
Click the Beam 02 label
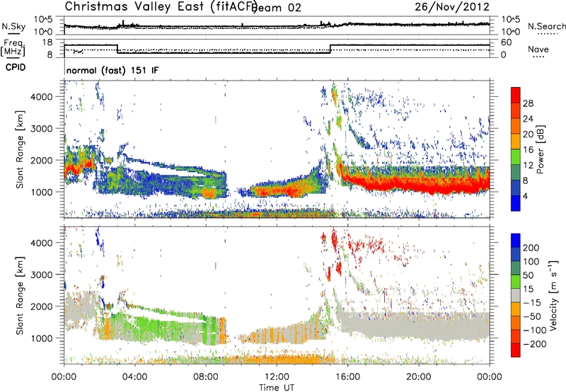click(x=276, y=8)
